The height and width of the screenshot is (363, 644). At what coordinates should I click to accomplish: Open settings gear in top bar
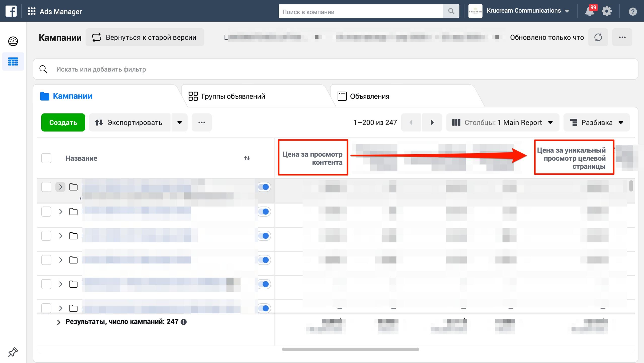click(x=607, y=11)
